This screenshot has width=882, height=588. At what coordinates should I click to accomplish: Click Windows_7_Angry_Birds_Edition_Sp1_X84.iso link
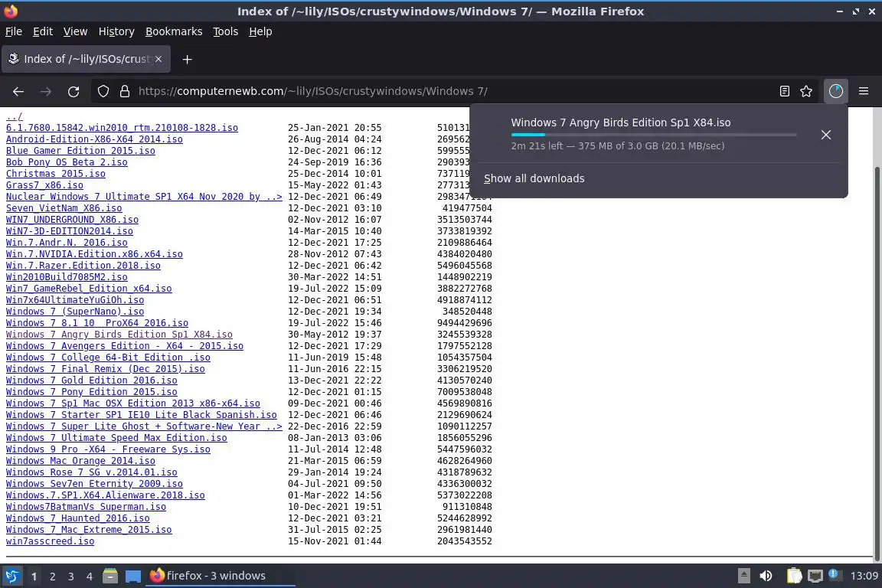(119, 335)
